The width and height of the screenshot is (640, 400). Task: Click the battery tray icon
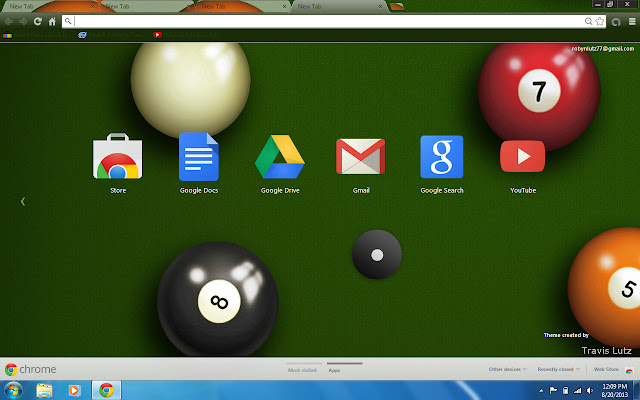point(565,391)
